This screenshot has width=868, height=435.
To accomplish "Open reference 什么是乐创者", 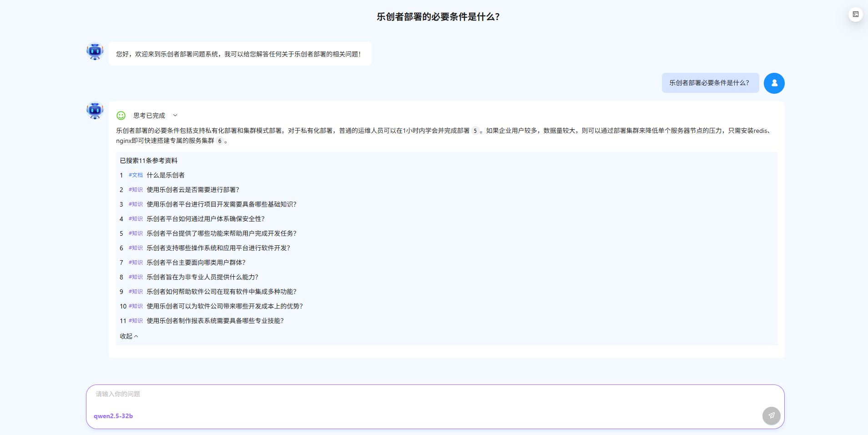I will [166, 175].
